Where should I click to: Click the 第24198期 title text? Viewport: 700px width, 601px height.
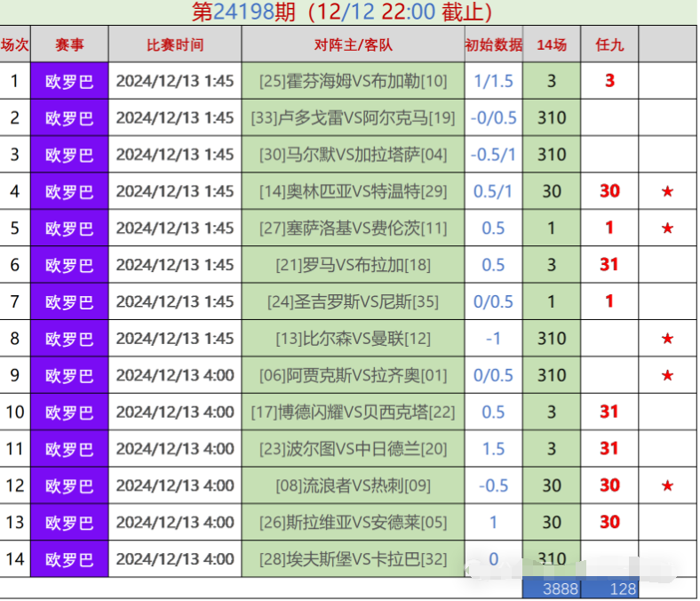tap(243, 12)
